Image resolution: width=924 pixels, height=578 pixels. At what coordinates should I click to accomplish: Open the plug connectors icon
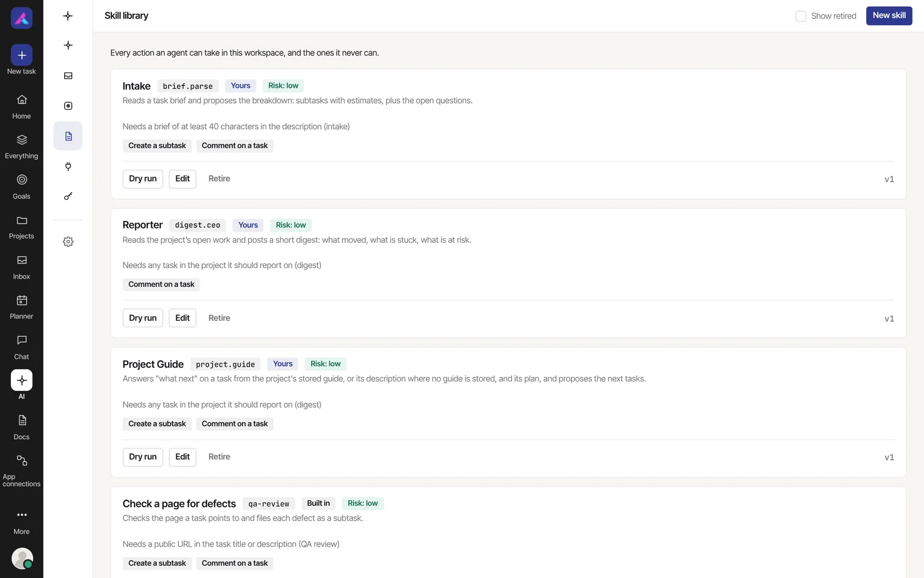[68, 166]
